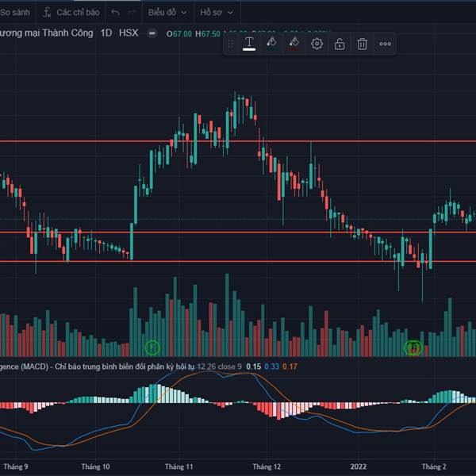Click the Tháng 10 time axis label
Screen dimensions: 476x476
(x=95, y=466)
